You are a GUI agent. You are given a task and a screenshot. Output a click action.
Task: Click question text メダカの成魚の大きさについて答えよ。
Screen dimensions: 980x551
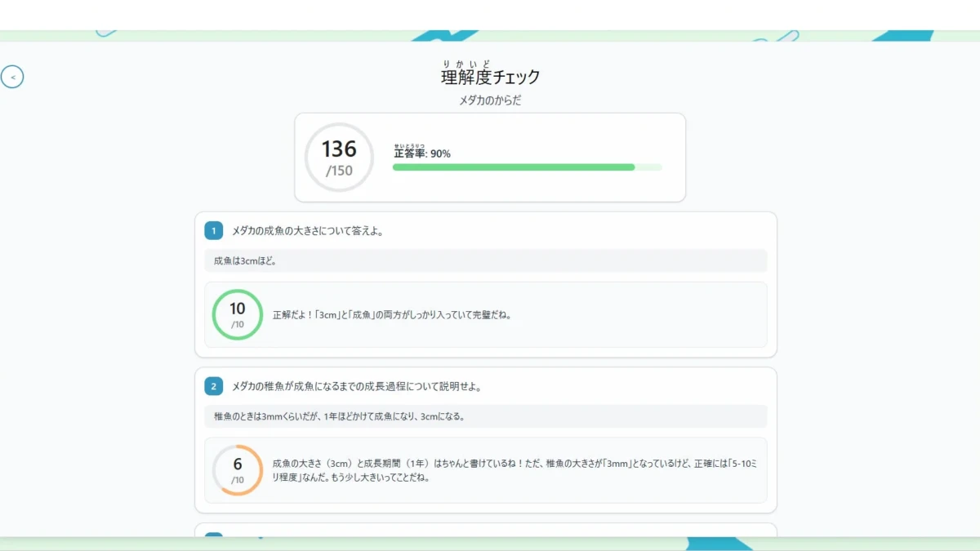coord(308,231)
